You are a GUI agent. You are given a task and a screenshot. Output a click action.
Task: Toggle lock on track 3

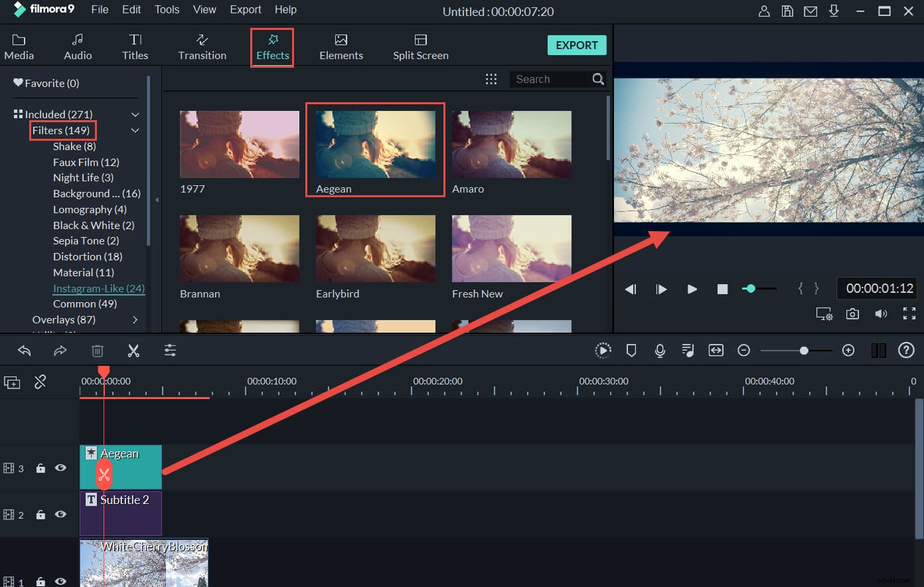40,468
